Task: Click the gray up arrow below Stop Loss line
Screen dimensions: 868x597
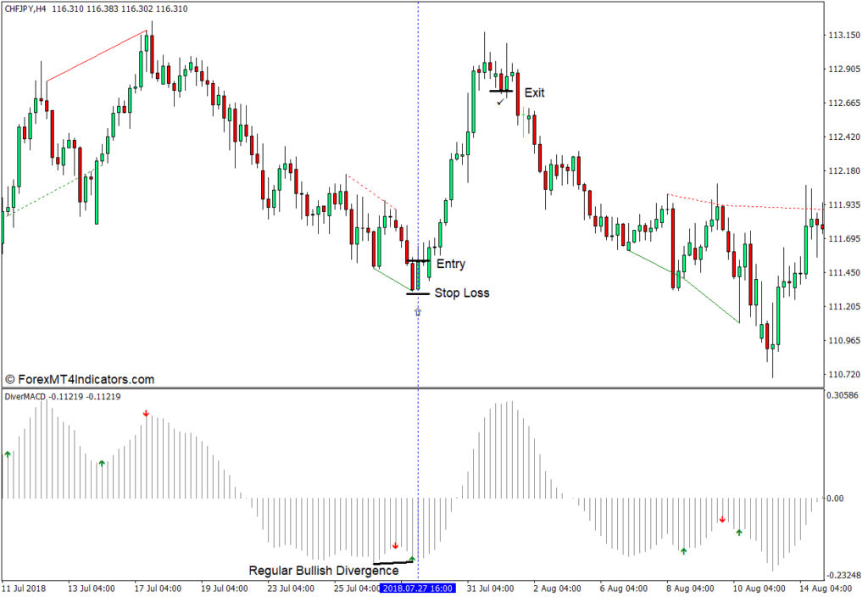Action: [417, 312]
